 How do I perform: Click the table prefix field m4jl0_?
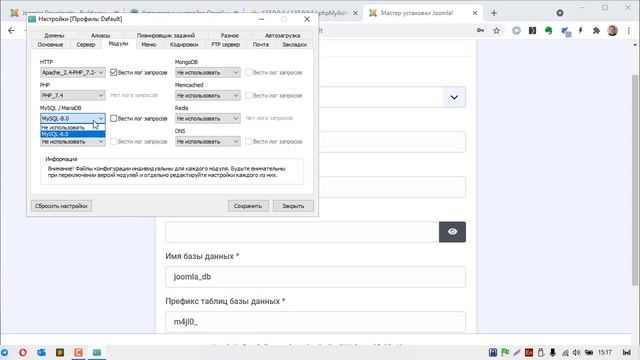pyautogui.click(x=316, y=322)
